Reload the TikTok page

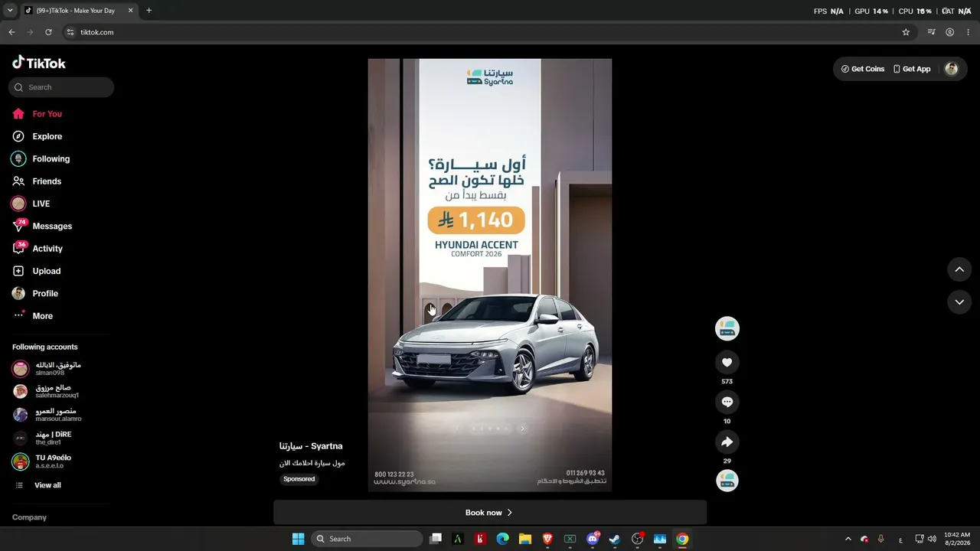coord(48,32)
